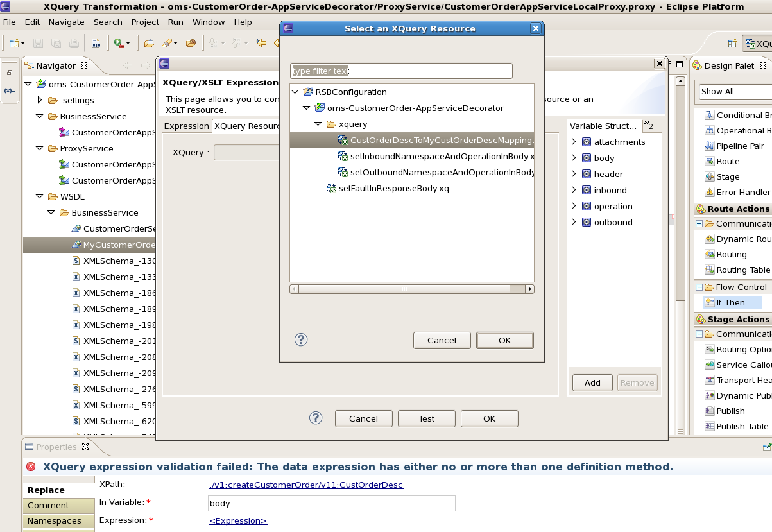Click the Error Handler palette item

[x=737, y=192]
